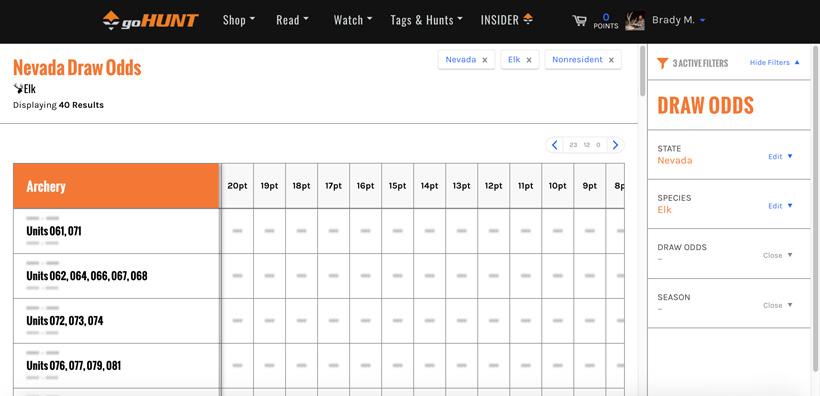This screenshot has width=820, height=396.
Task: Edit the Species filter
Action: coord(780,206)
